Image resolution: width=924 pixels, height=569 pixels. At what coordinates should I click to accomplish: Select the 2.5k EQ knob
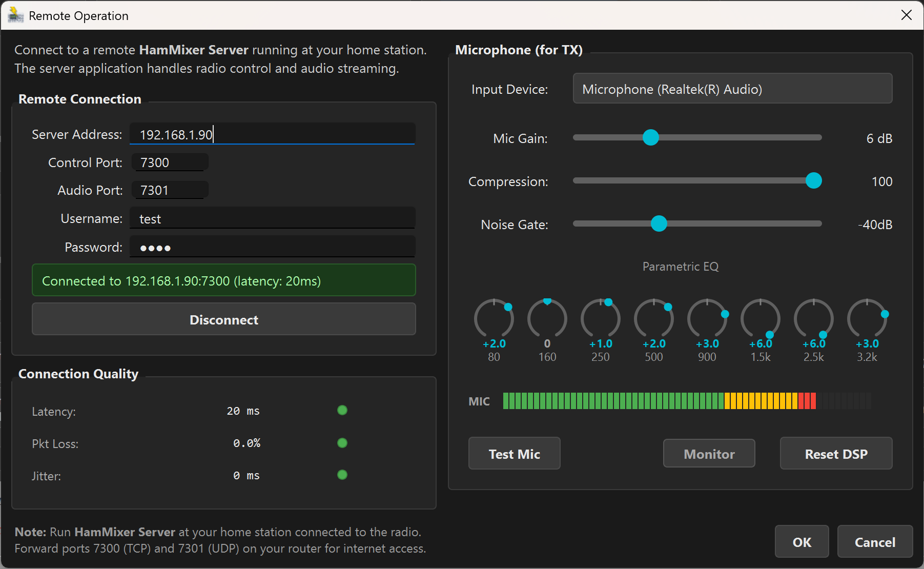814,318
